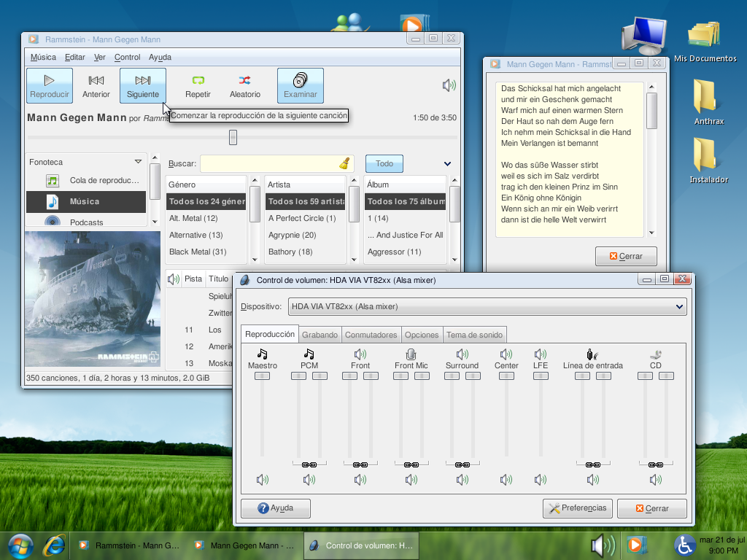Mute the Maestro channel
Image resolution: width=747 pixels, height=560 pixels.
263,480
